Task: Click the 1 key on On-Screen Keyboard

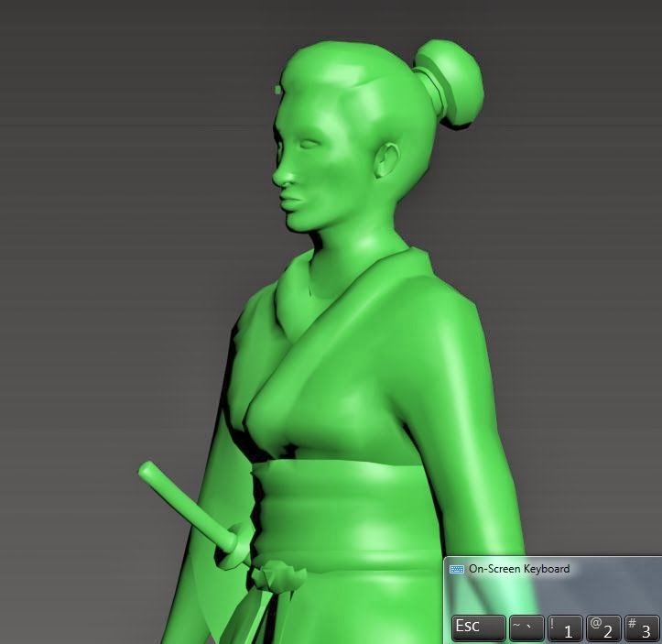Action: click(565, 628)
